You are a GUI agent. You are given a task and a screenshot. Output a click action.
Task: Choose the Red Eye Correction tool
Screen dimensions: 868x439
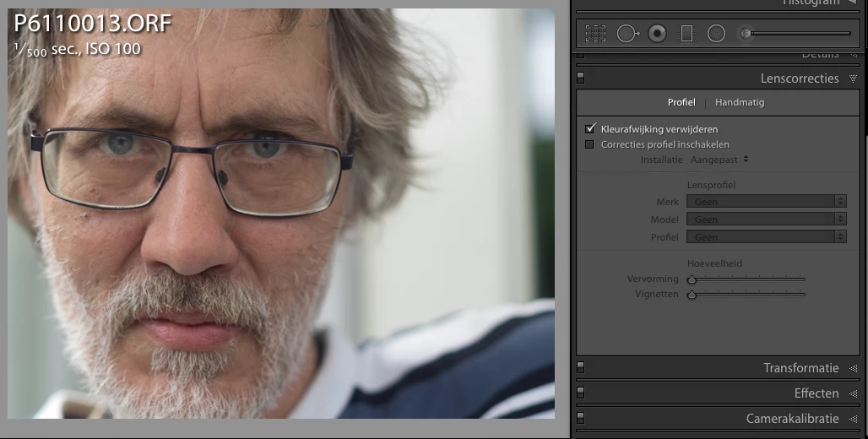[657, 34]
